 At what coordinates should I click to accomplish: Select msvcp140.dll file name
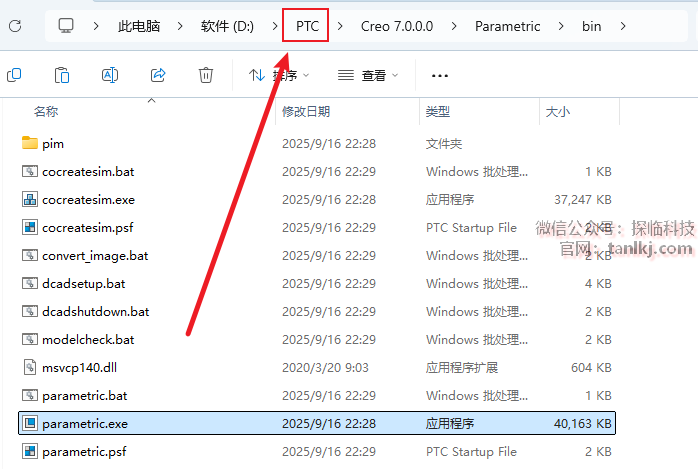point(79,368)
